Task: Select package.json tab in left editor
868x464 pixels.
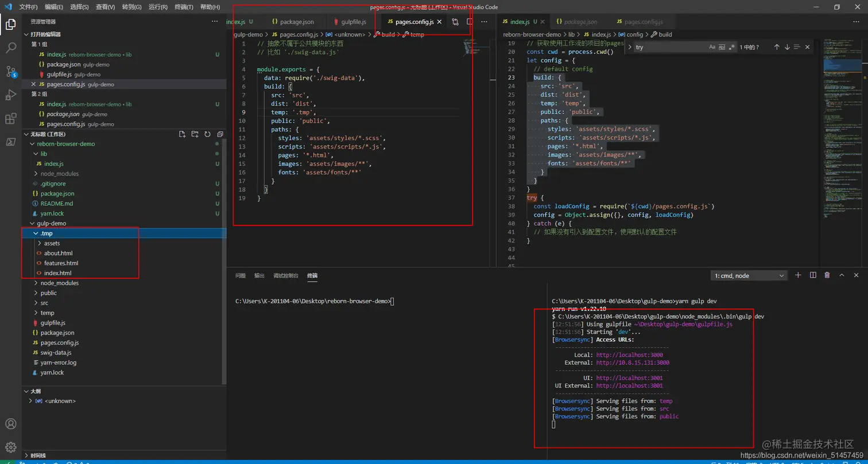Action: [293, 22]
